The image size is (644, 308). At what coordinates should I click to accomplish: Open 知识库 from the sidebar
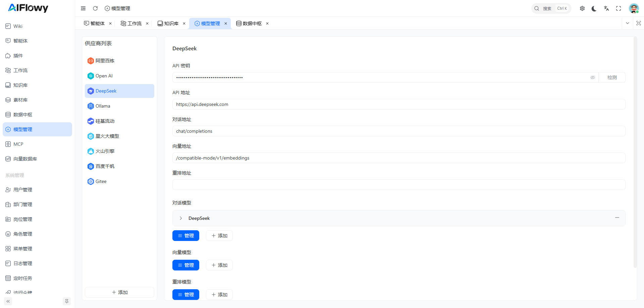37,85
